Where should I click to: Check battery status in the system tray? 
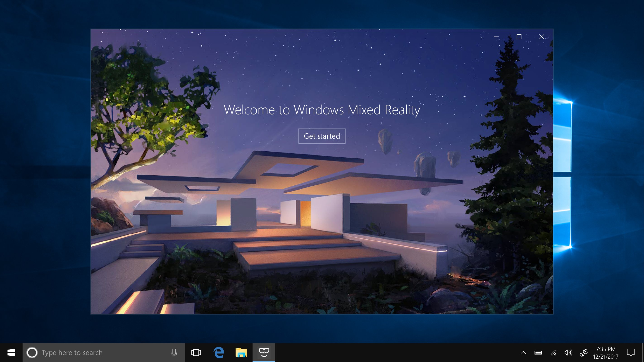point(538,352)
